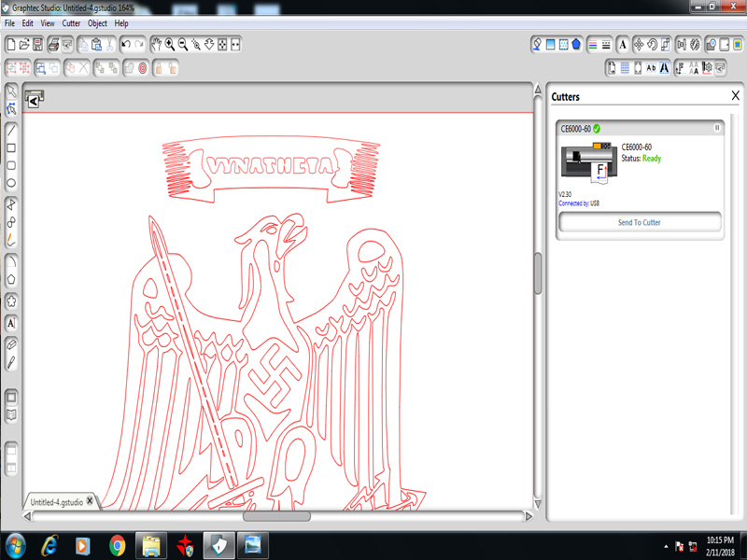Show the Grid settings panel

[x=625, y=68]
